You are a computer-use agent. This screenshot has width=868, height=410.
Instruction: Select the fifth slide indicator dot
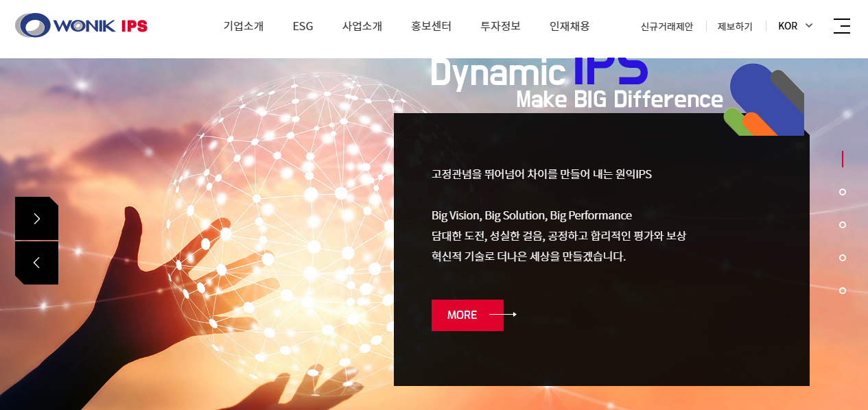[x=843, y=291]
